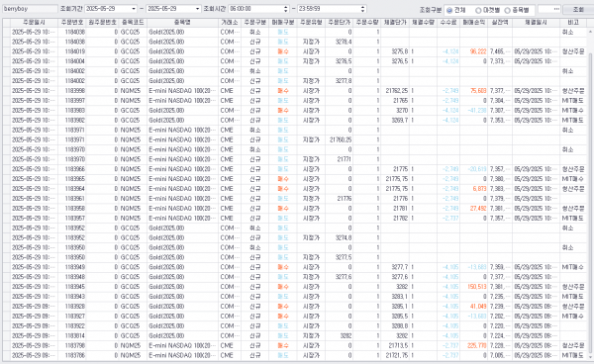Click the 종목명 column header

182,23
